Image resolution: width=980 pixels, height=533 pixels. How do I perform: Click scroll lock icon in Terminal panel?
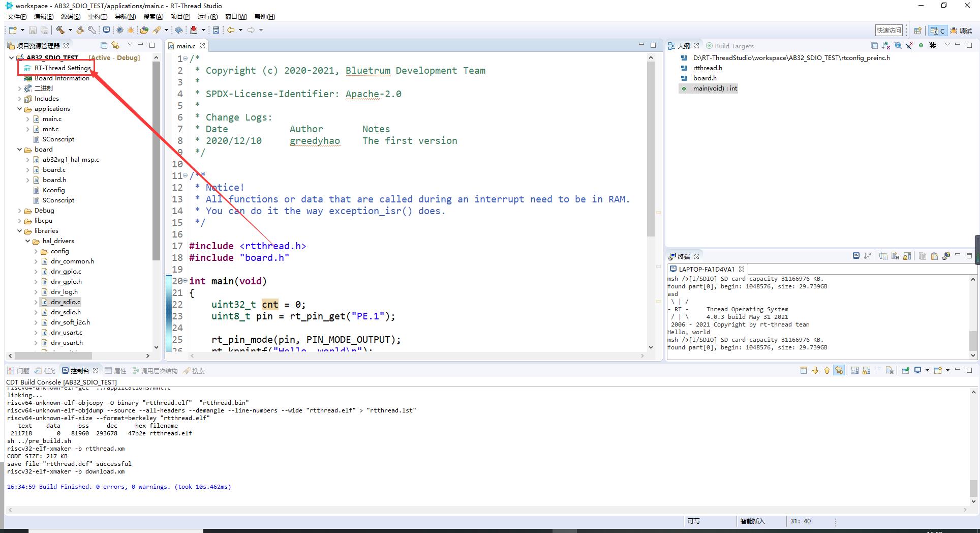(907, 256)
